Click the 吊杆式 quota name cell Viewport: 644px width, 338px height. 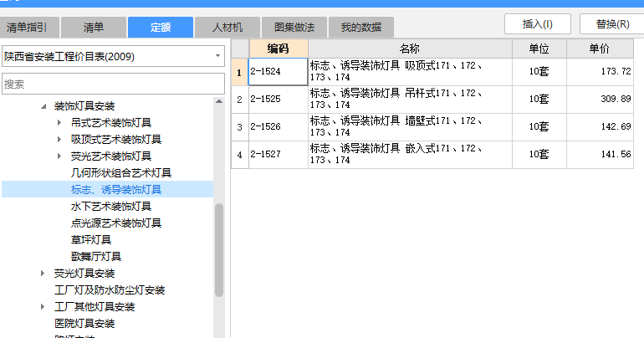(x=410, y=100)
